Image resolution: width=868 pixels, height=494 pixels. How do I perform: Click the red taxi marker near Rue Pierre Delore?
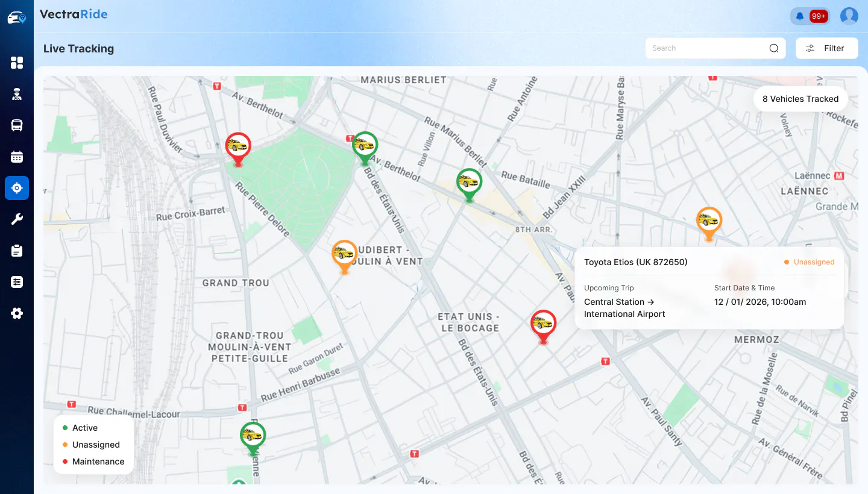click(238, 149)
